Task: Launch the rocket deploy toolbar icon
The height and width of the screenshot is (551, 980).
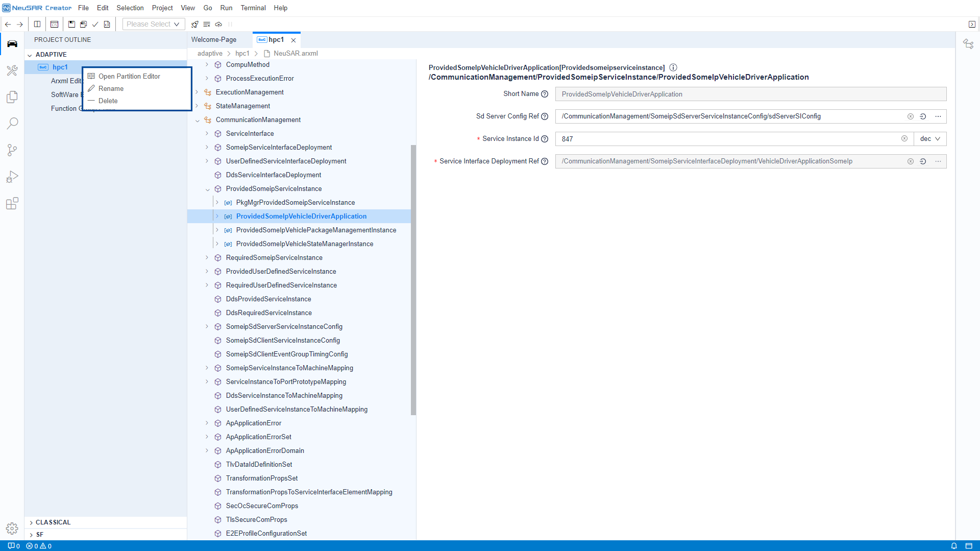Action: click(x=194, y=24)
